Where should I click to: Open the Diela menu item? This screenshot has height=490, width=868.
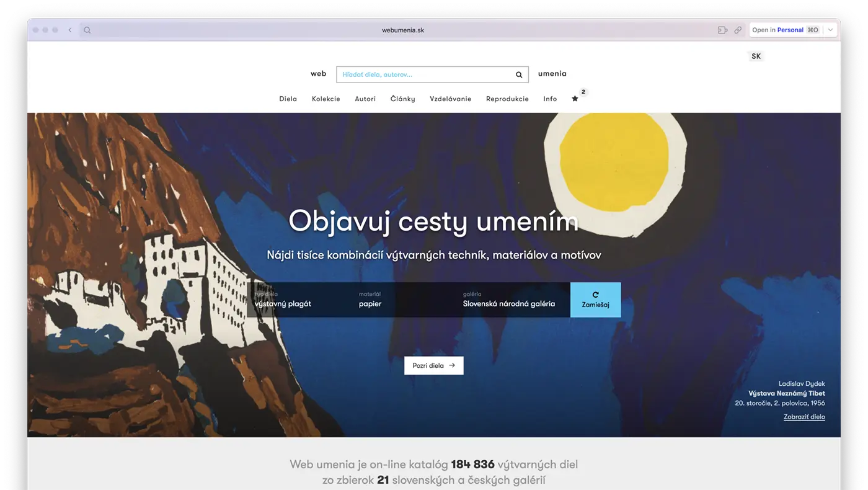tap(288, 99)
